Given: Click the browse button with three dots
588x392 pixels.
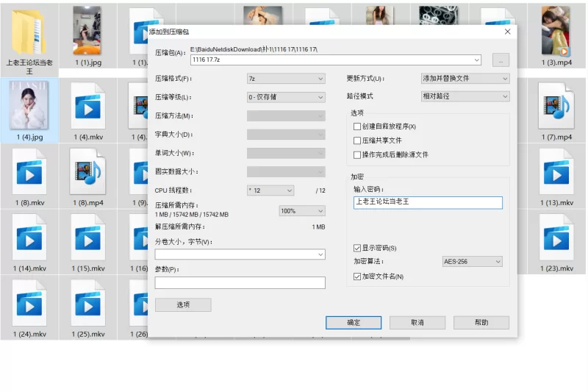Looking at the screenshot, I should click(501, 60).
